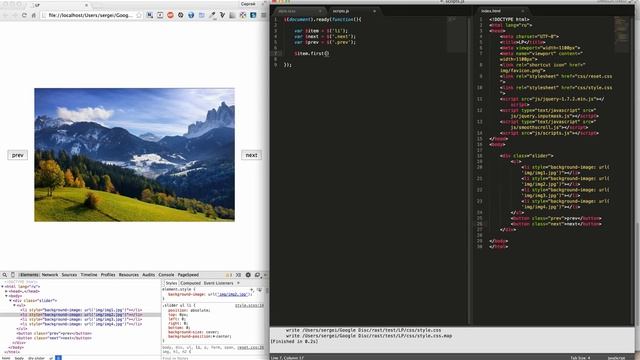This screenshot has width=640, height=360.
Task: Select li img4.jpg row in DOM tree
Action: tap(81, 324)
